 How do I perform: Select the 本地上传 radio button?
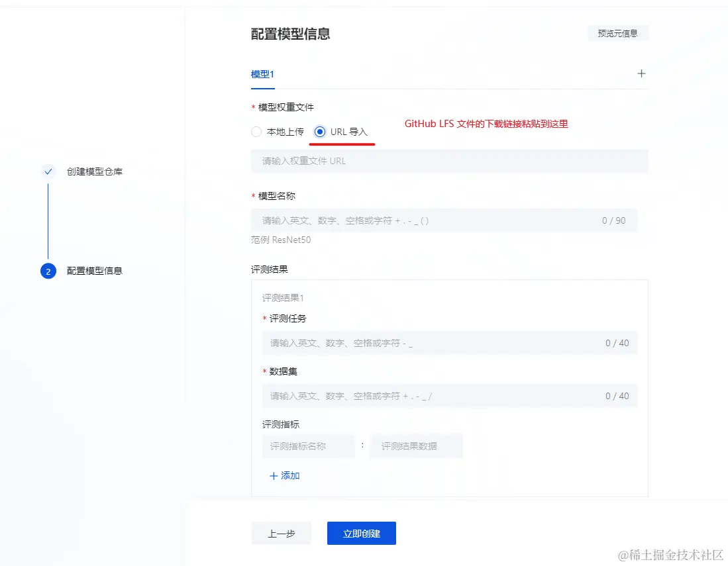point(256,132)
